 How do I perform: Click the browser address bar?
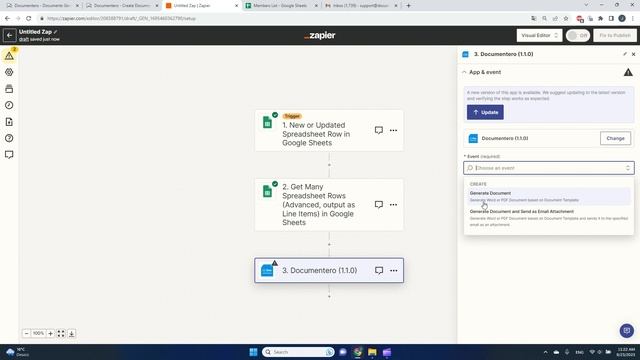pyautogui.click(x=282, y=18)
